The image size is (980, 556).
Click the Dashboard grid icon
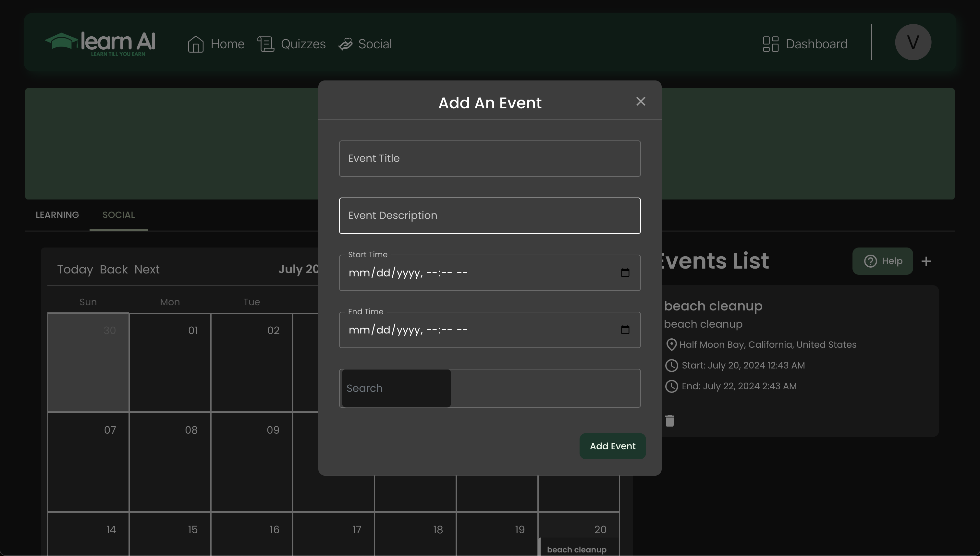pos(770,44)
